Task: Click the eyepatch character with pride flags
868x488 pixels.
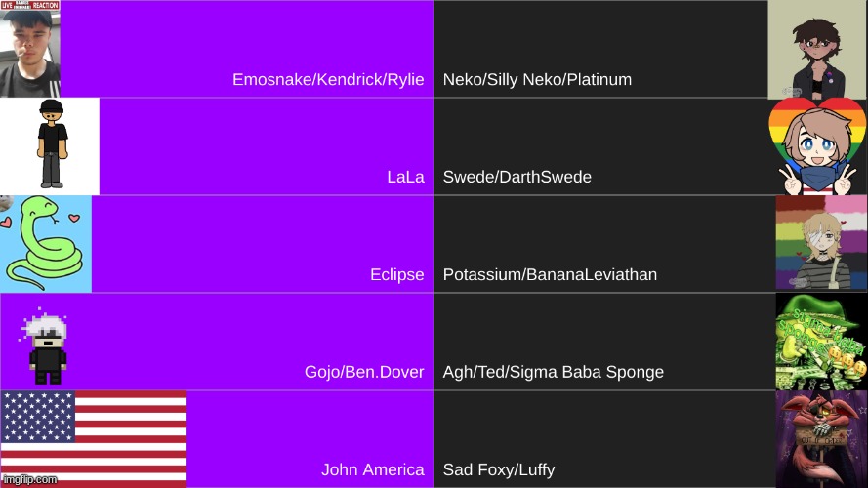Action: tap(821, 243)
